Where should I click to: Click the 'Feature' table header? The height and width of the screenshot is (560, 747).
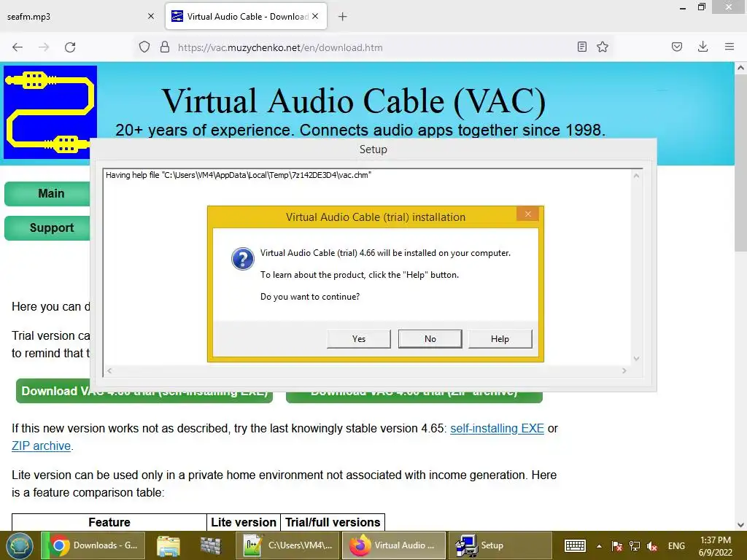(109, 522)
